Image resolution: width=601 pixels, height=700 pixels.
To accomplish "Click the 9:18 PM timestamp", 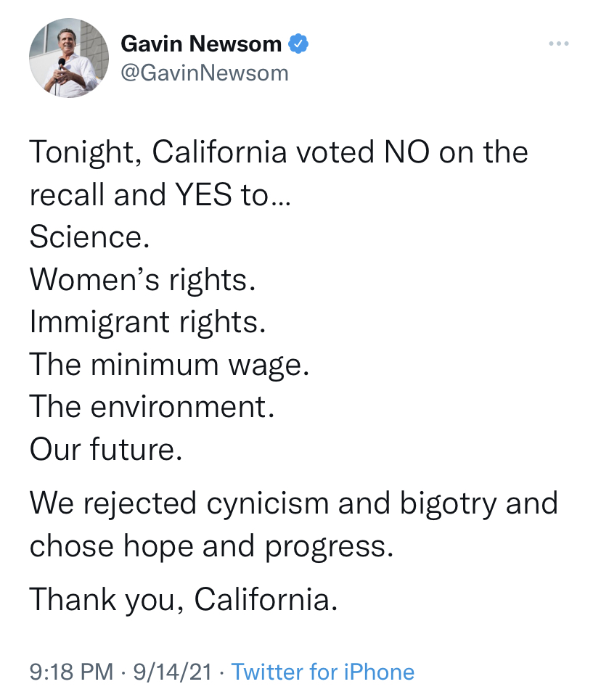I will tap(71, 672).
